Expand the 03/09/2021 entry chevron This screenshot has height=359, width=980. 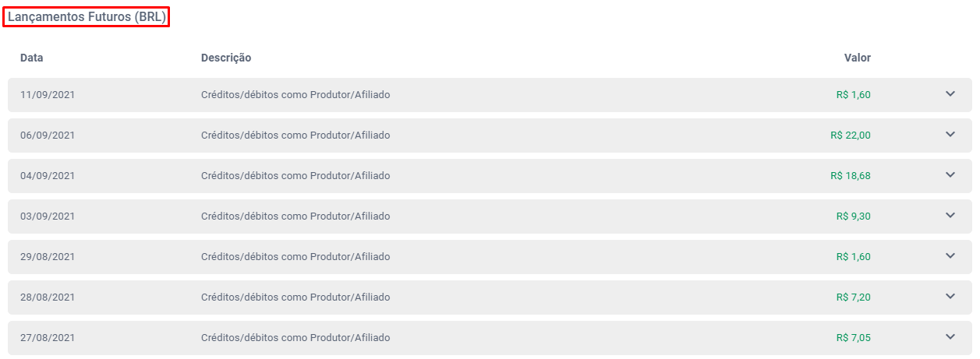(950, 216)
